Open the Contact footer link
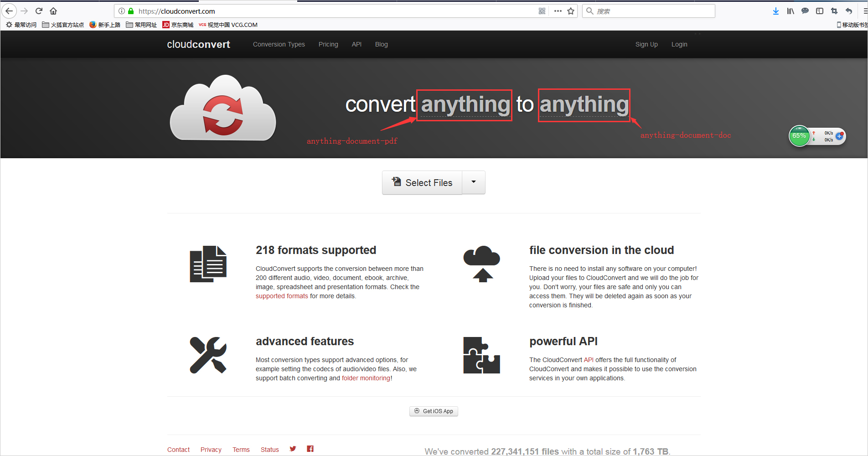The height and width of the screenshot is (456, 868). point(178,450)
